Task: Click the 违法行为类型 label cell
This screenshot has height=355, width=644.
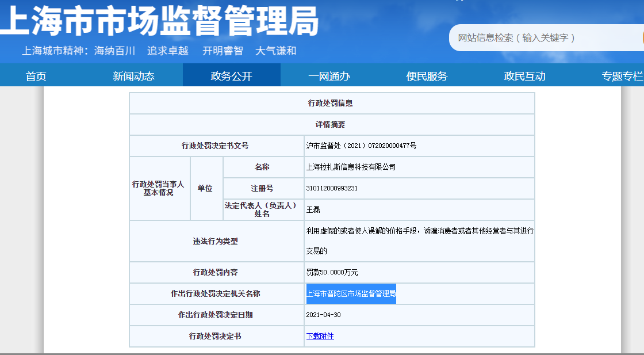Action: pos(217,241)
